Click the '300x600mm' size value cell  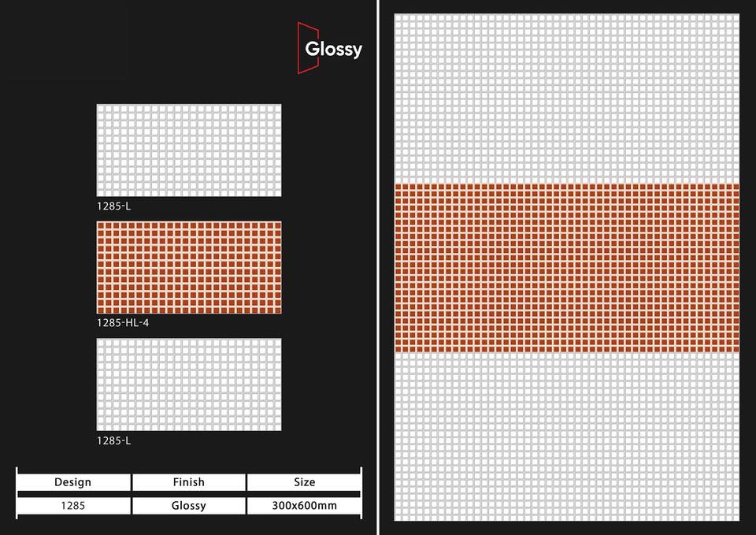[304, 506]
